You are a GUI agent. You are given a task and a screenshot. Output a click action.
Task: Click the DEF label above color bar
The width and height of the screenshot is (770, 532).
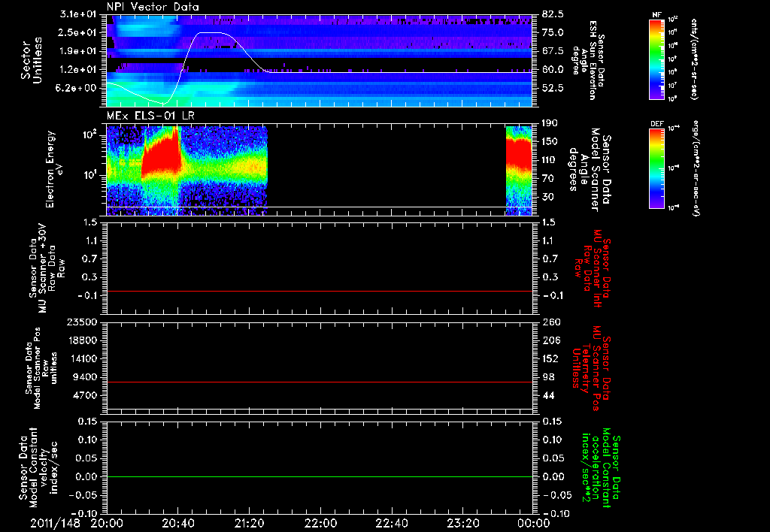point(657,124)
